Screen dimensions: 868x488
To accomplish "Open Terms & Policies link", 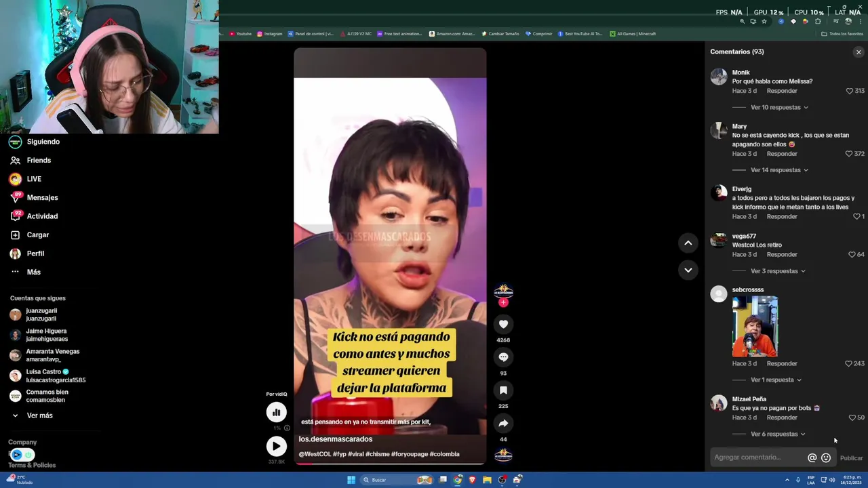I will click(x=32, y=466).
